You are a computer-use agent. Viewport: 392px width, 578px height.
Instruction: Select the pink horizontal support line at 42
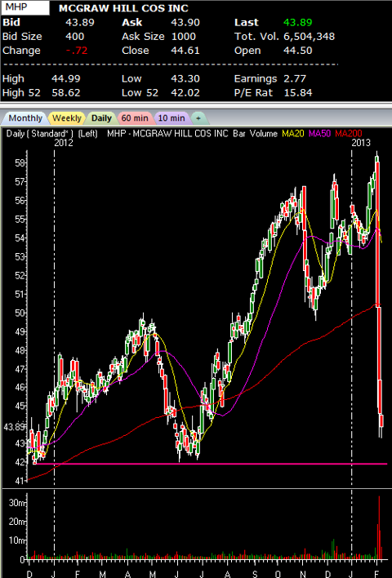coord(210,464)
